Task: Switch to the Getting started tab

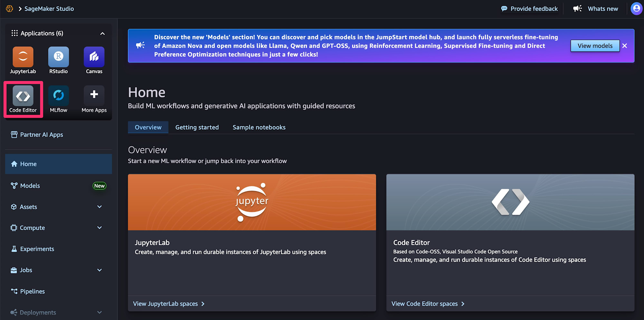Action: [197, 127]
